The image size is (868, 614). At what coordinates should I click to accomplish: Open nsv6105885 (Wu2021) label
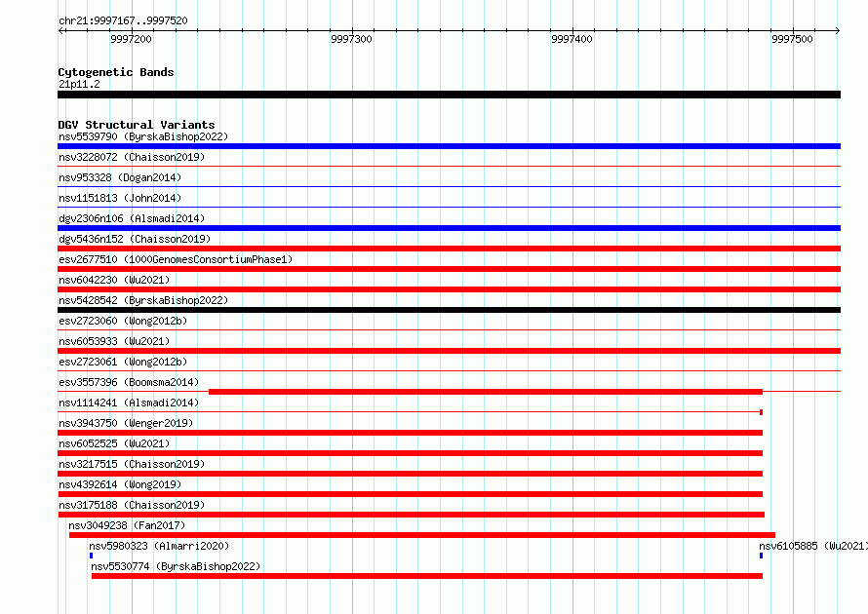(x=813, y=546)
